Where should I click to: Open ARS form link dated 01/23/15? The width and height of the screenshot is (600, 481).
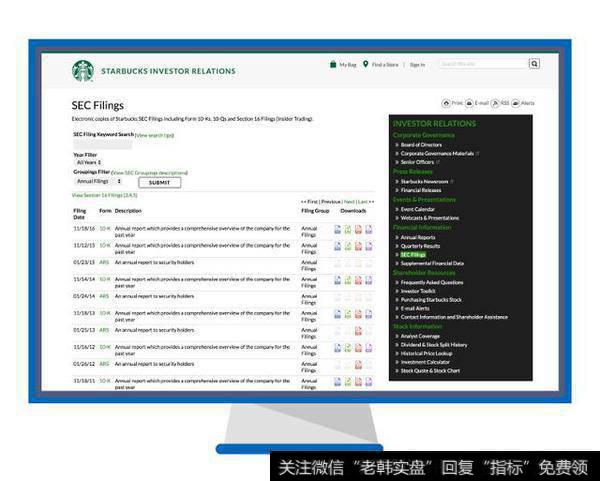click(104, 263)
